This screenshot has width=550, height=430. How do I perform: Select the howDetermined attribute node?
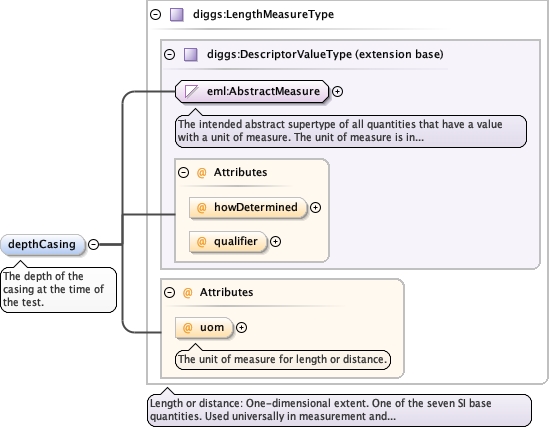click(x=248, y=208)
